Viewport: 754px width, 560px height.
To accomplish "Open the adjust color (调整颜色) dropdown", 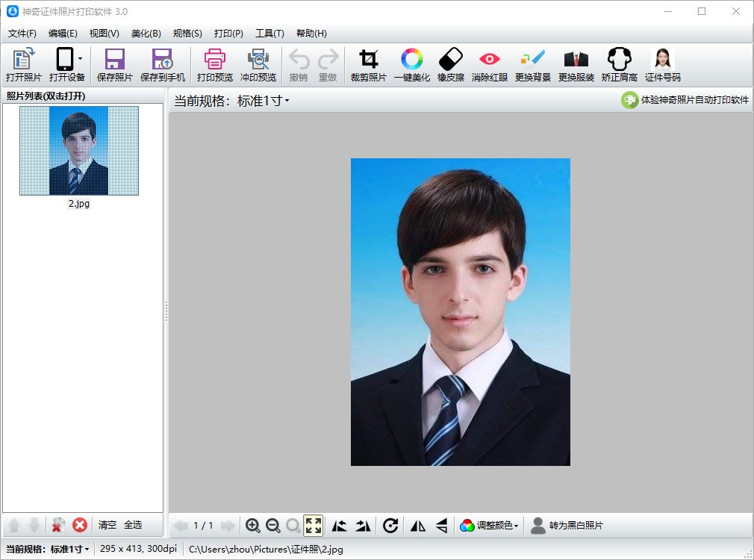I will coord(490,526).
